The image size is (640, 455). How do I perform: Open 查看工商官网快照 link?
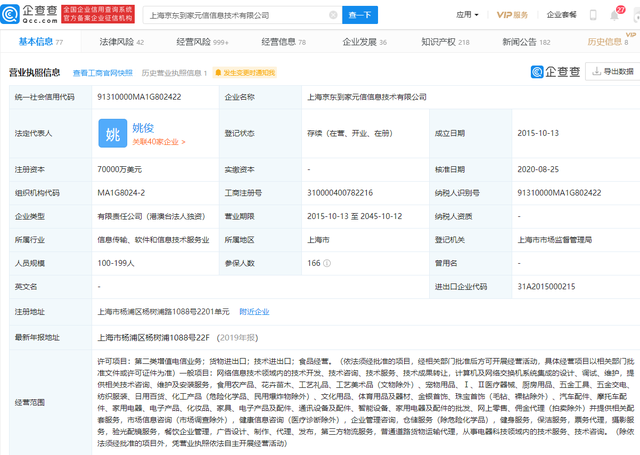(102, 74)
